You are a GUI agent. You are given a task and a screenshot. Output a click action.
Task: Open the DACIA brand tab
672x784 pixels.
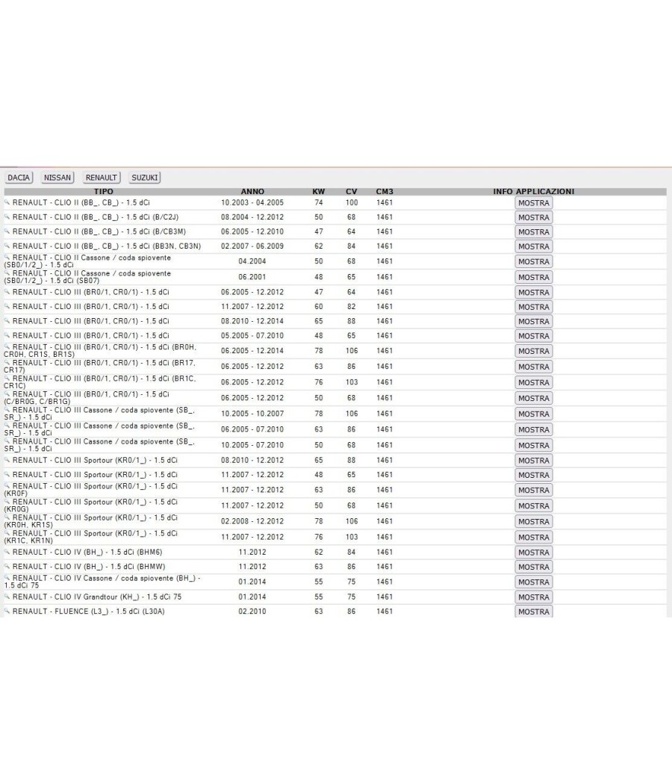click(19, 178)
